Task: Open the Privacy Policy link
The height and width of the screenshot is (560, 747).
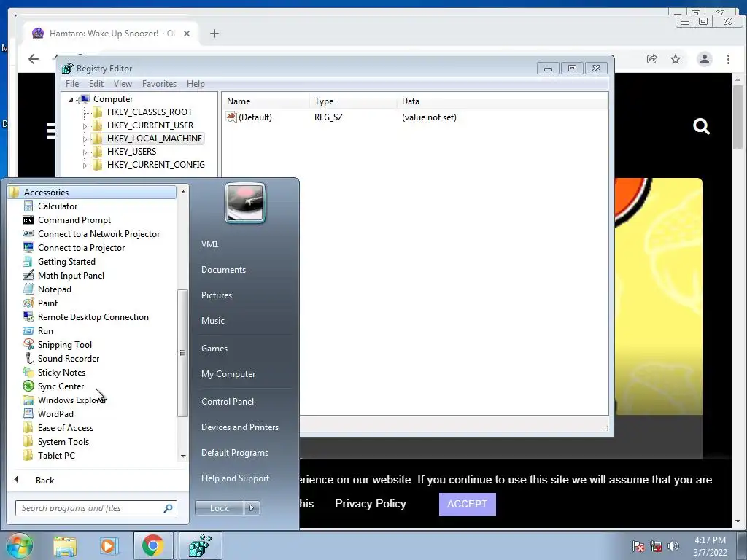Action: [370, 504]
